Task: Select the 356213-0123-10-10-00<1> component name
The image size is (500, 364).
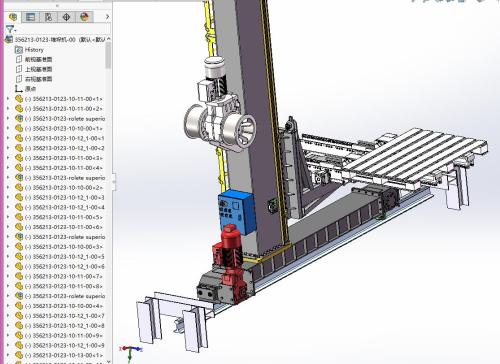Action: tap(64, 128)
